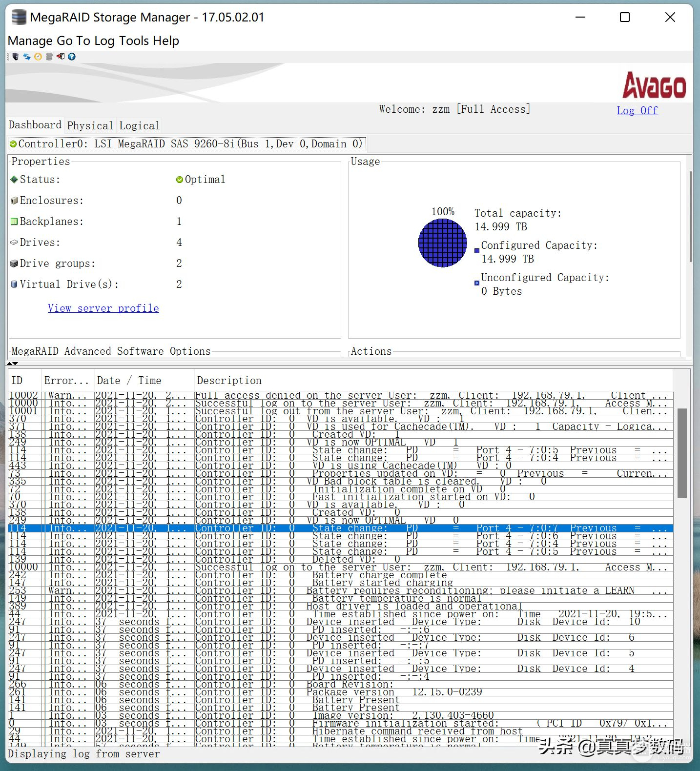Click the orange clock toolbar icon

38,57
